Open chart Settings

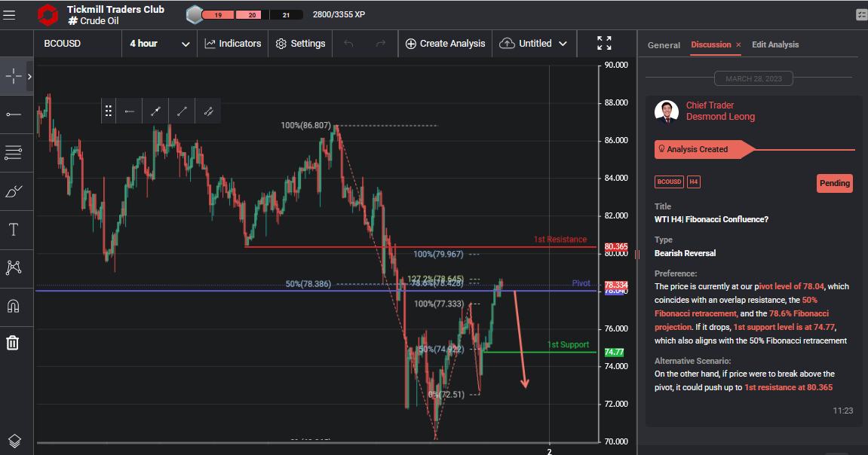click(x=300, y=44)
